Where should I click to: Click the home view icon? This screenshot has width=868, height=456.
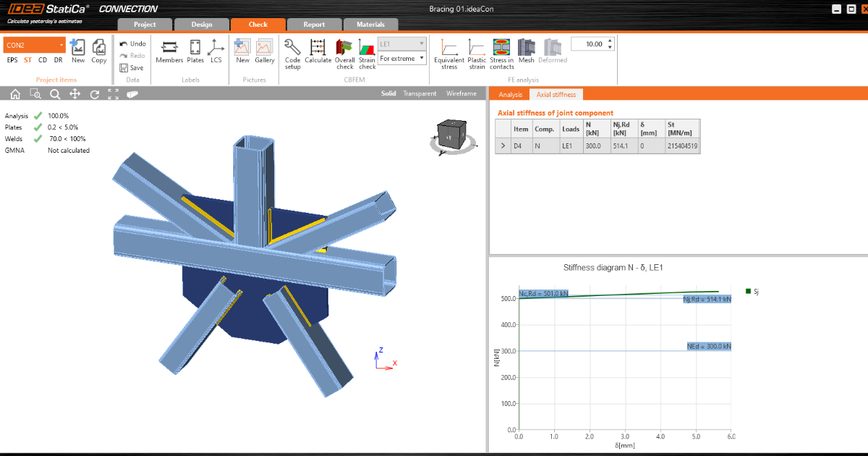(14, 94)
